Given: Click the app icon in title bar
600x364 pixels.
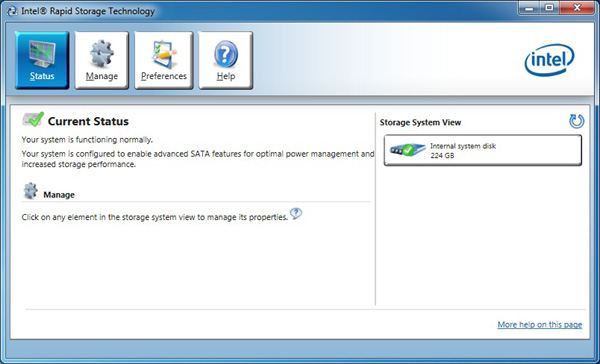Looking at the screenshot, I should point(12,11).
